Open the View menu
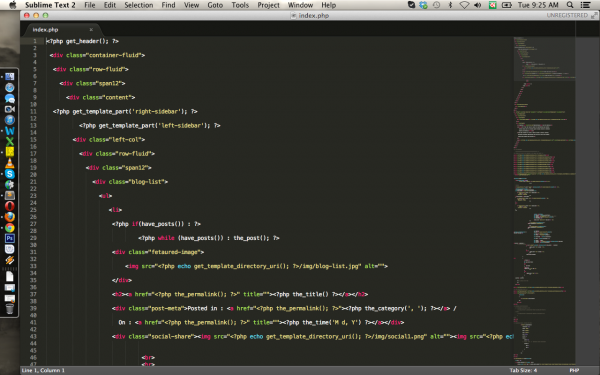The width and height of the screenshot is (600, 375). point(191,5)
